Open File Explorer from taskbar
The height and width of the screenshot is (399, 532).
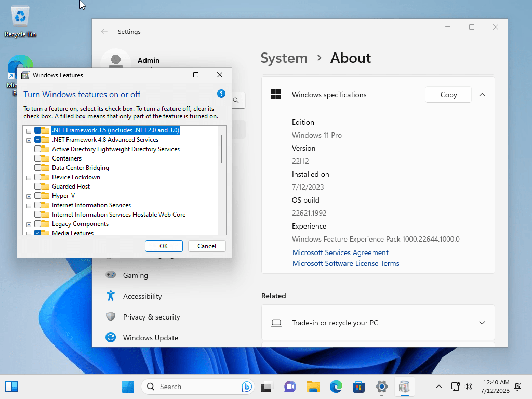[x=313, y=387]
